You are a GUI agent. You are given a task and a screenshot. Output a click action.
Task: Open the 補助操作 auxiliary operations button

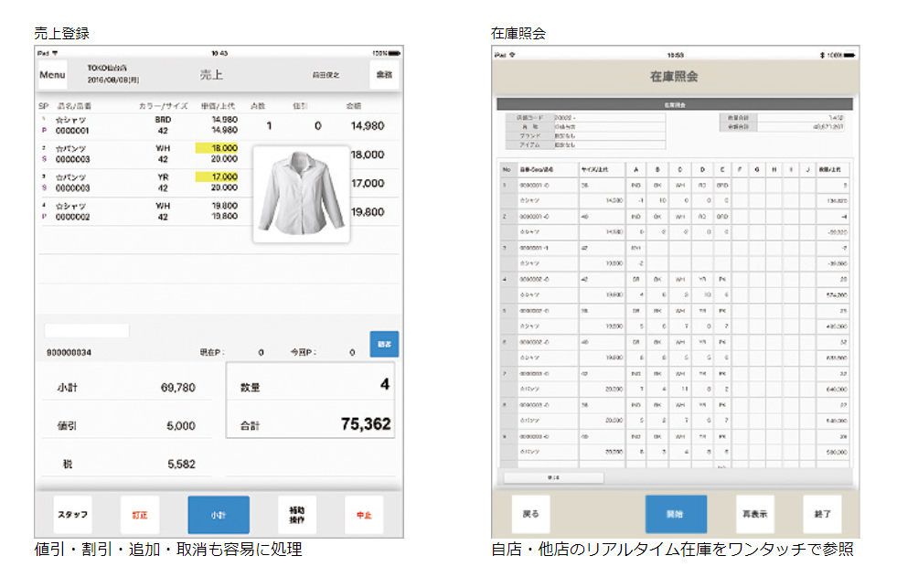[x=297, y=515]
